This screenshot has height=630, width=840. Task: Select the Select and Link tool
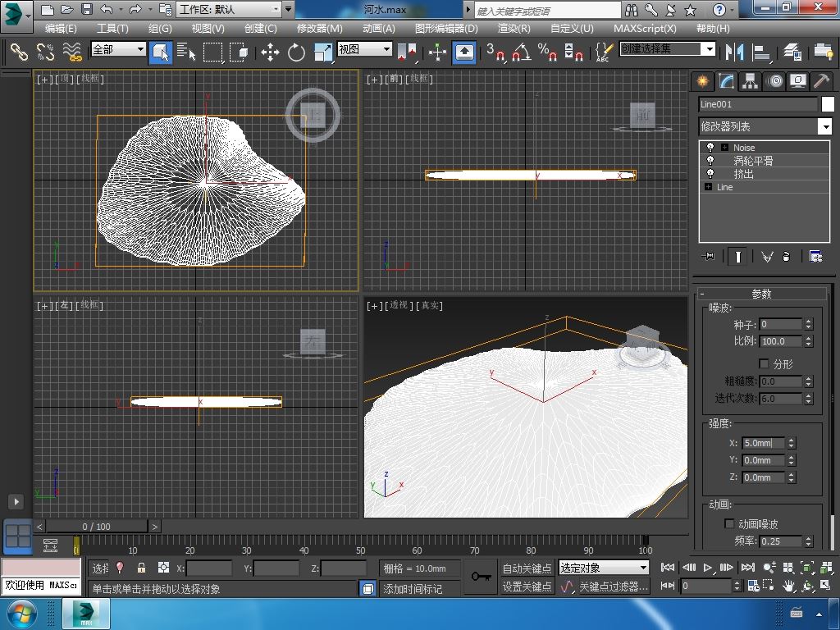19,52
